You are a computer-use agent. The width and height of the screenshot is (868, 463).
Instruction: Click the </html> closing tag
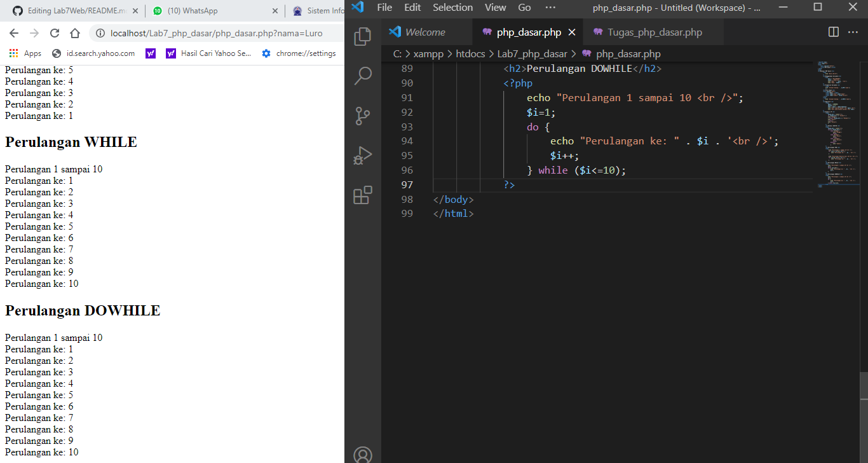tap(453, 214)
